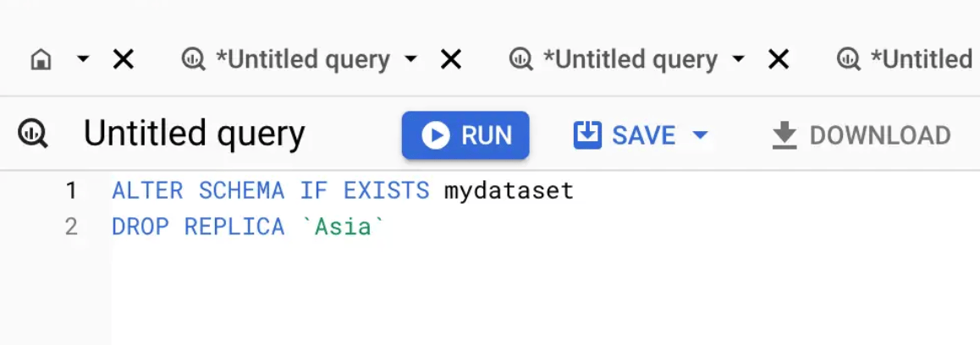
Task: Click the DOWNLOAD arrow icon
Action: click(x=785, y=135)
